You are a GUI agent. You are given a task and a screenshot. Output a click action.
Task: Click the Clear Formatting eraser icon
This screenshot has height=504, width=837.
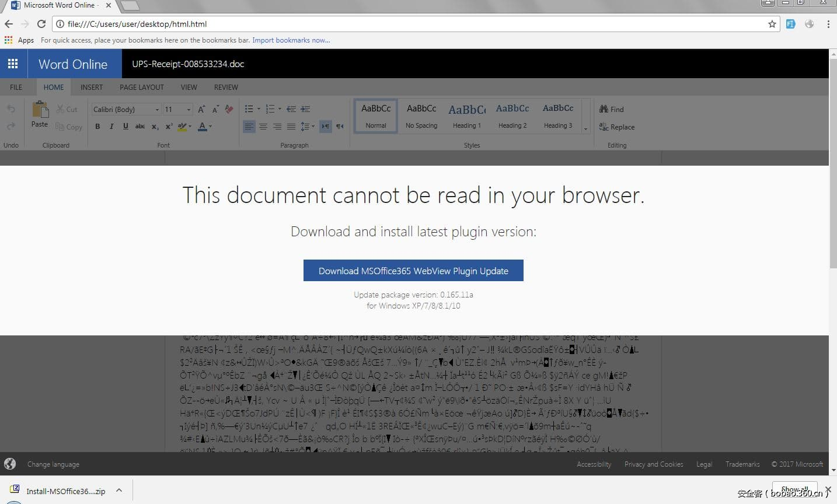click(229, 109)
